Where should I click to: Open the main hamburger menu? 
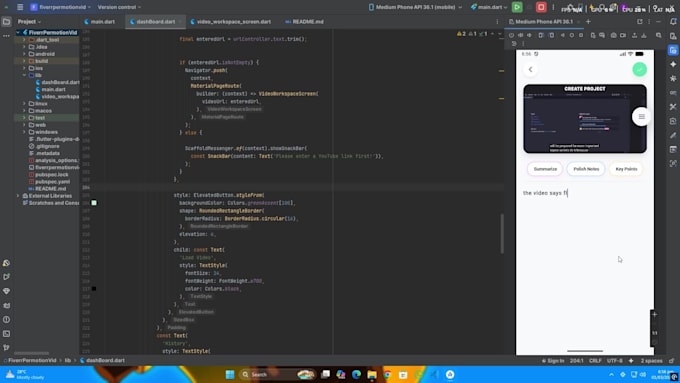click(20, 7)
